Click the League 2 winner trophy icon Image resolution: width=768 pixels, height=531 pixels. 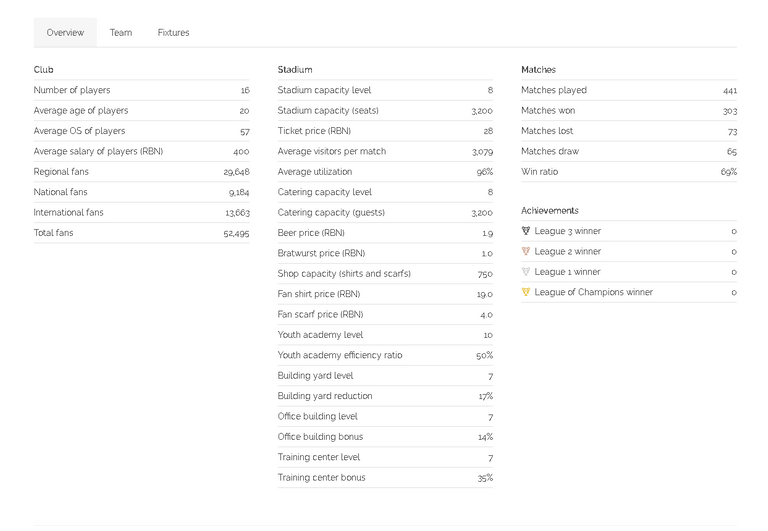pyautogui.click(x=526, y=251)
